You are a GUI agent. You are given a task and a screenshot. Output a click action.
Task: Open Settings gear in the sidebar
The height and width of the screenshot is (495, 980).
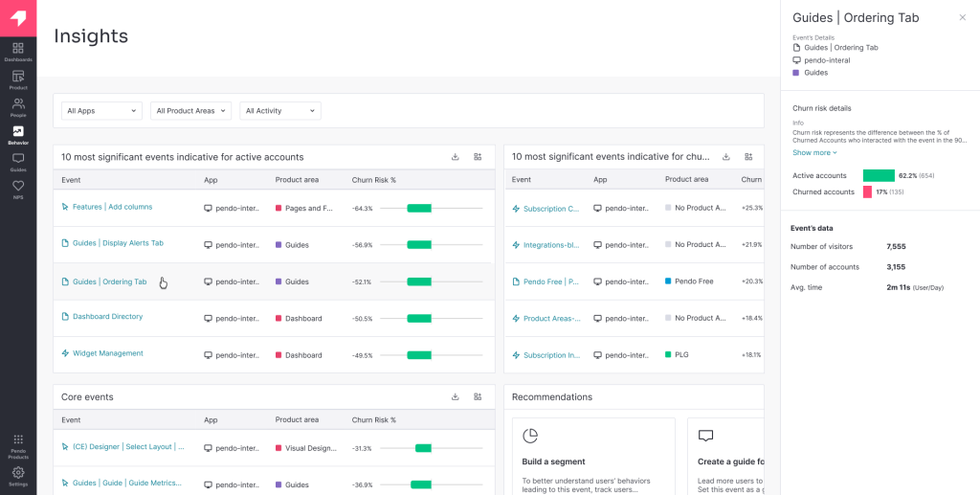(18, 475)
